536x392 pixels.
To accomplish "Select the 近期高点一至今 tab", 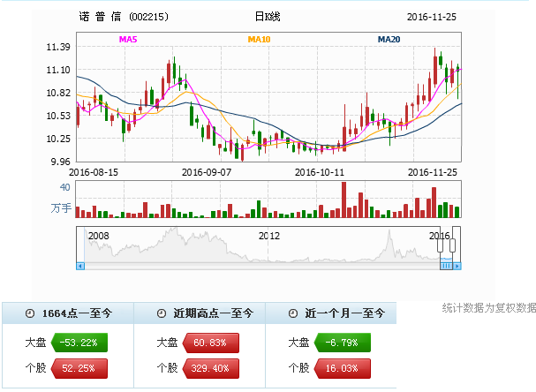I will point(200,313).
